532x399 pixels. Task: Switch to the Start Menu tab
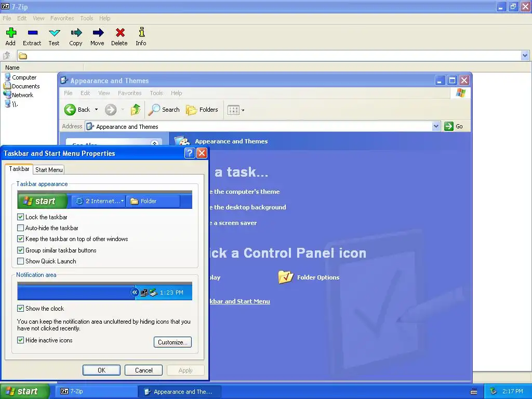49,170
